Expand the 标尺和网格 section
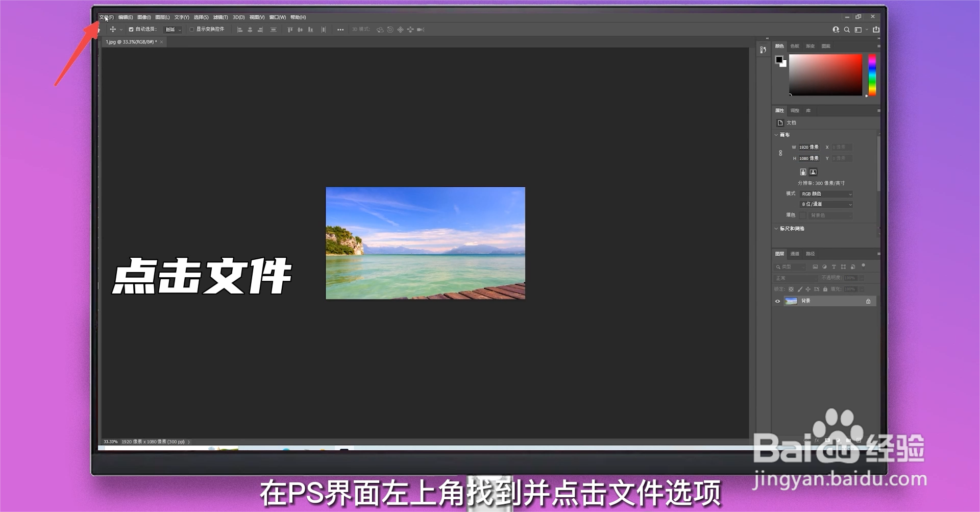980x512 pixels. 776,229
